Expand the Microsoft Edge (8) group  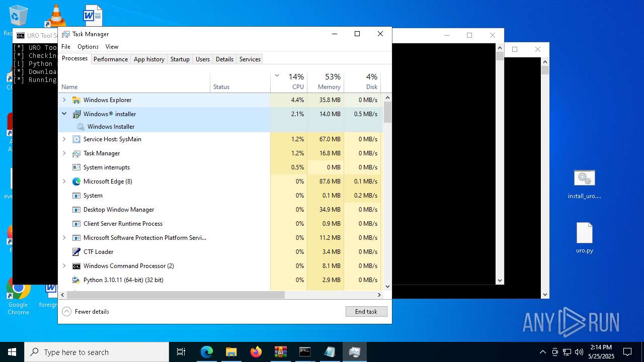click(x=64, y=182)
